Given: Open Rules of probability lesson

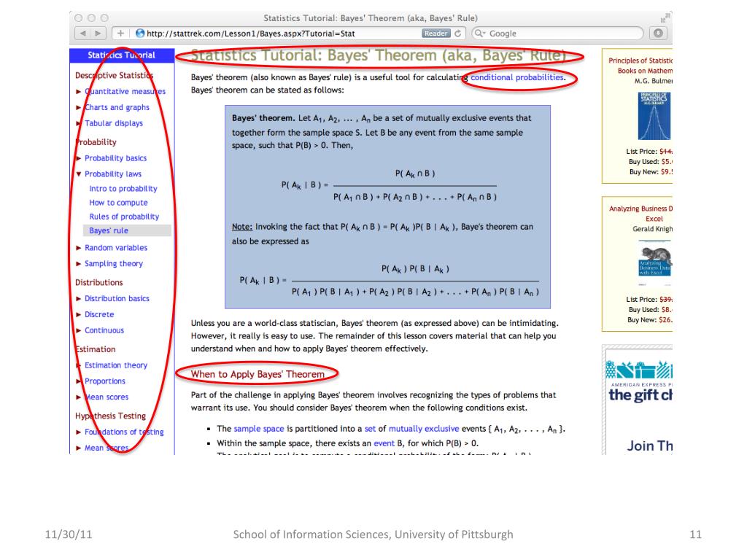Looking at the screenshot, I should pos(124,216).
